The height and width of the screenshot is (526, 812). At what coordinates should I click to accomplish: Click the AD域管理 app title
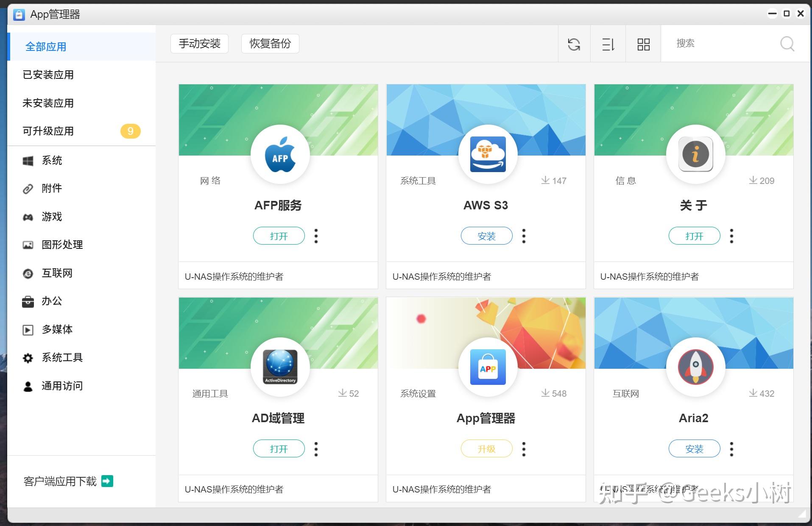tap(278, 418)
